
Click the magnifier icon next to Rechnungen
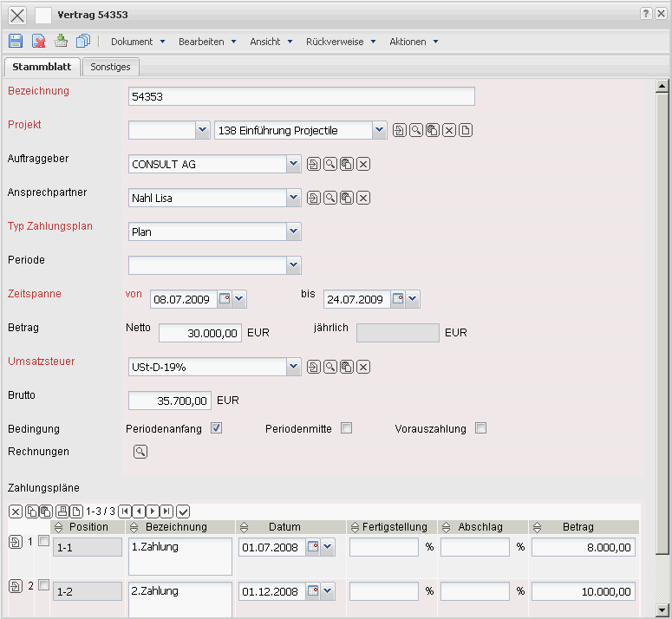pyautogui.click(x=140, y=452)
